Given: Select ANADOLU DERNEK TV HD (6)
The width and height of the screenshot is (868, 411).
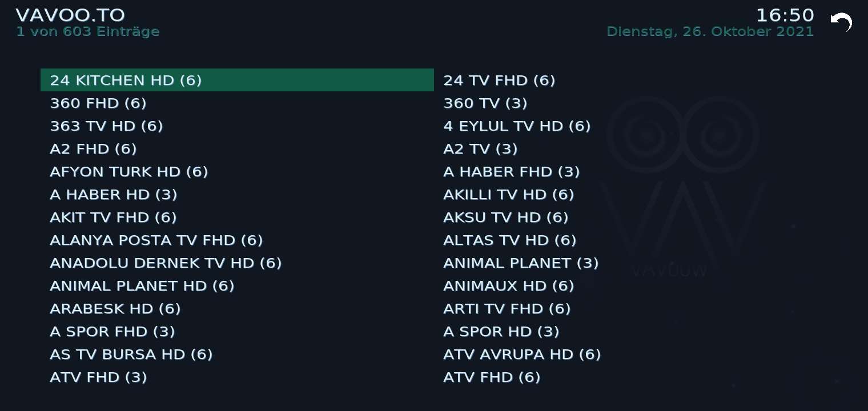Looking at the screenshot, I should point(166,263).
